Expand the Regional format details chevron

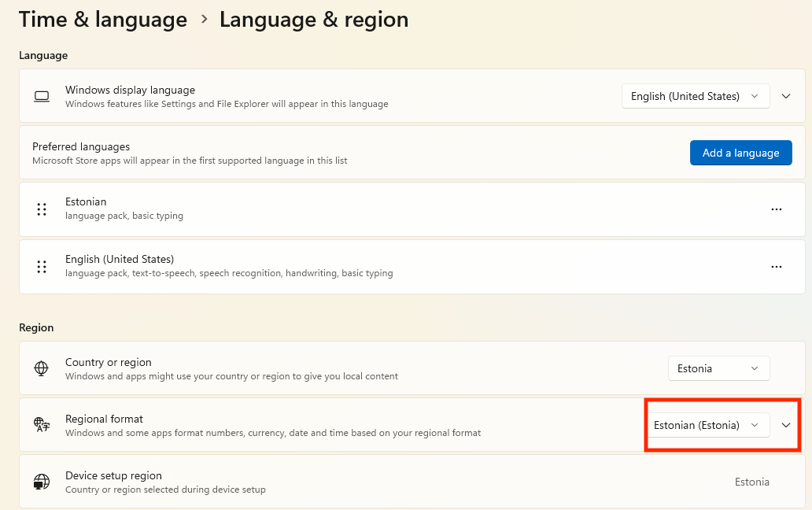(785, 425)
